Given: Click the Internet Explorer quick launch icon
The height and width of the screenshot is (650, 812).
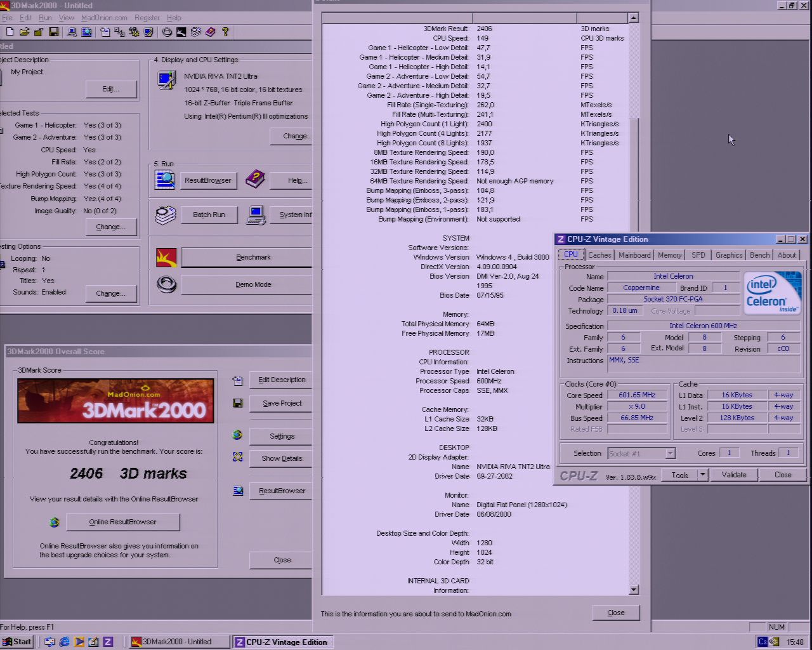Looking at the screenshot, I should pos(64,642).
